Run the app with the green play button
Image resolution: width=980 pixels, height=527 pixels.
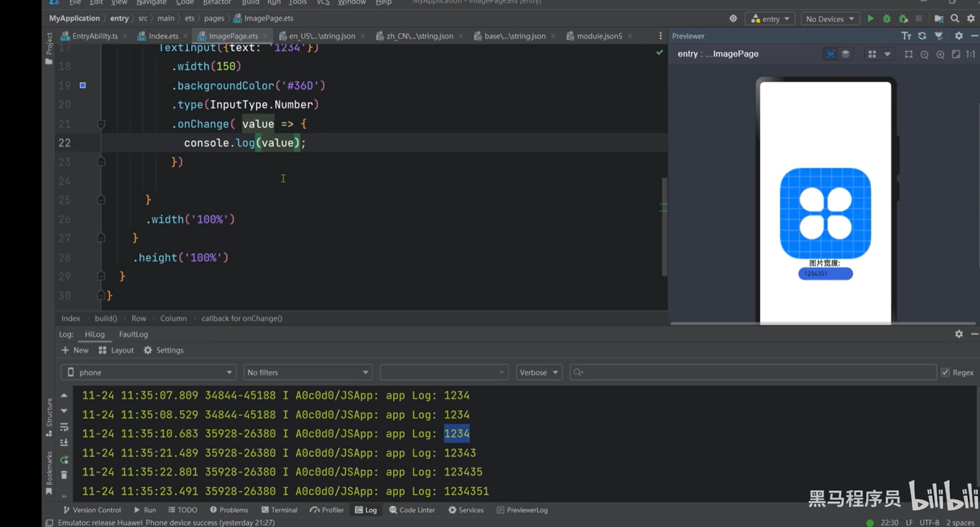click(870, 18)
